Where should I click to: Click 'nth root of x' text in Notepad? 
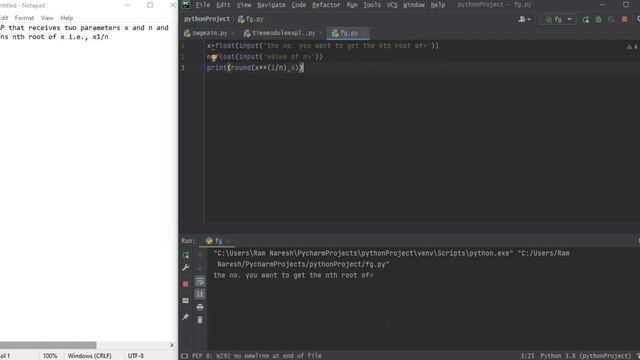click(38, 37)
